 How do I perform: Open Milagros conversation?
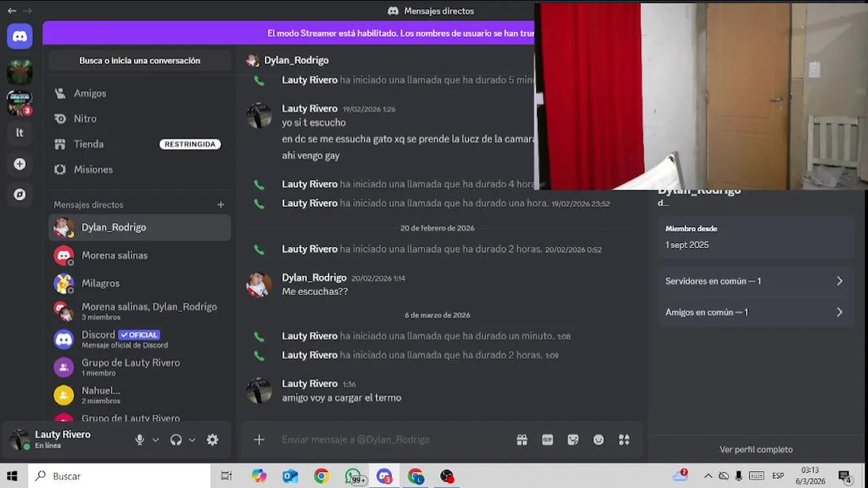(x=140, y=283)
